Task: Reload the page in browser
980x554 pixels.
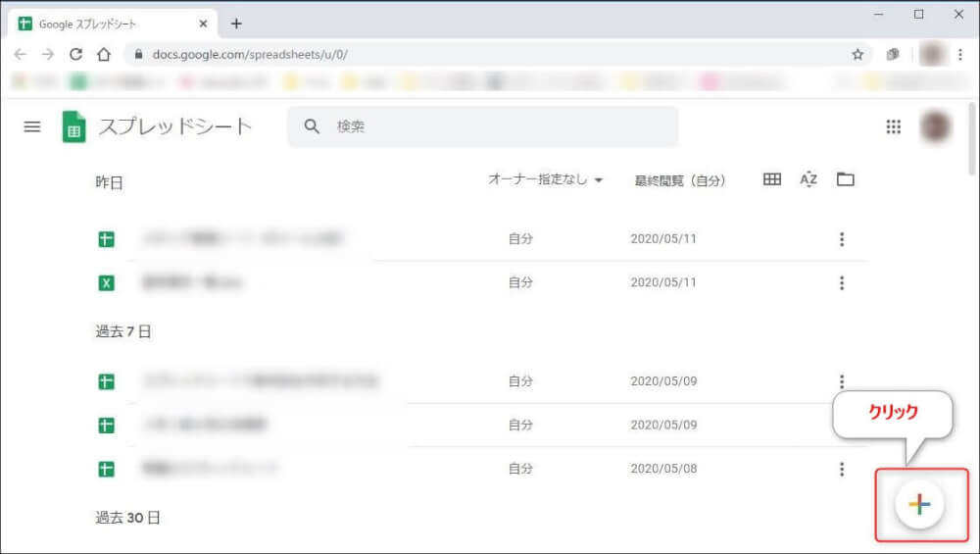Action: [x=75, y=55]
